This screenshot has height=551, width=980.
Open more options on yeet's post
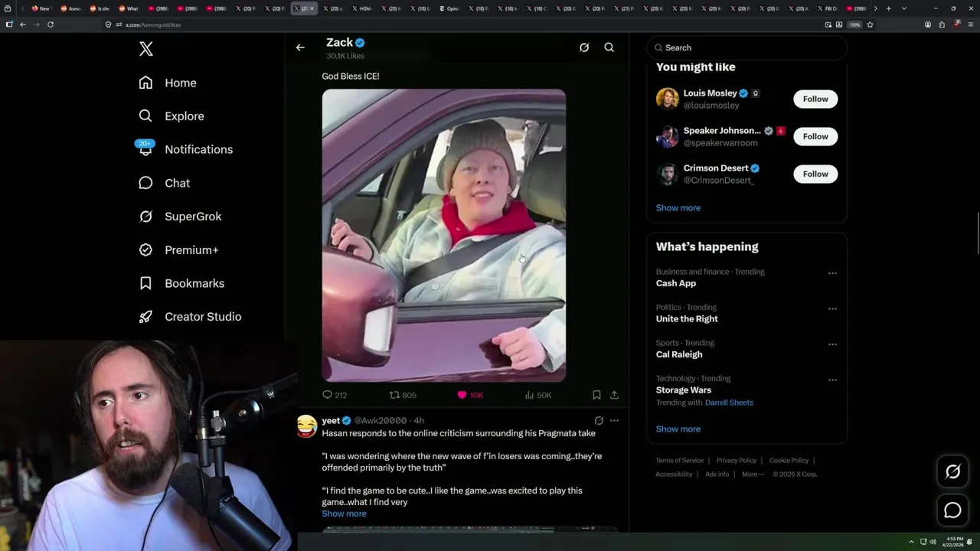pos(614,420)
